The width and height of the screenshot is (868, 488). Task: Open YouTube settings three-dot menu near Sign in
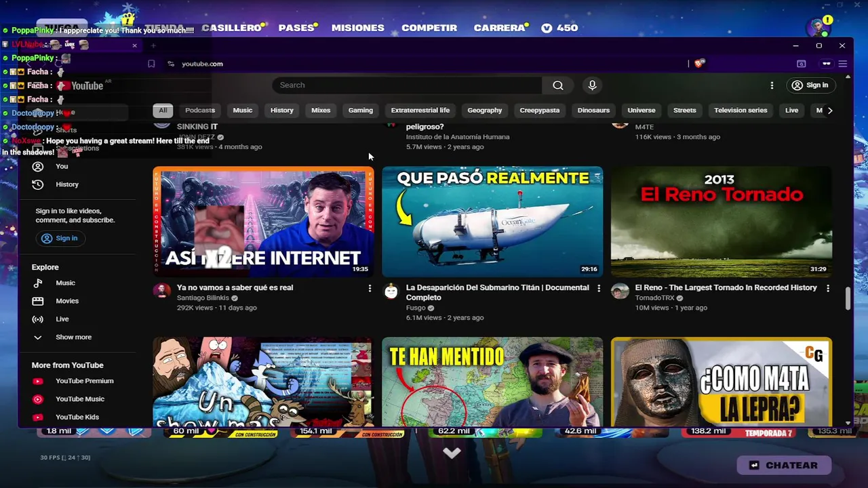point(772,85)
